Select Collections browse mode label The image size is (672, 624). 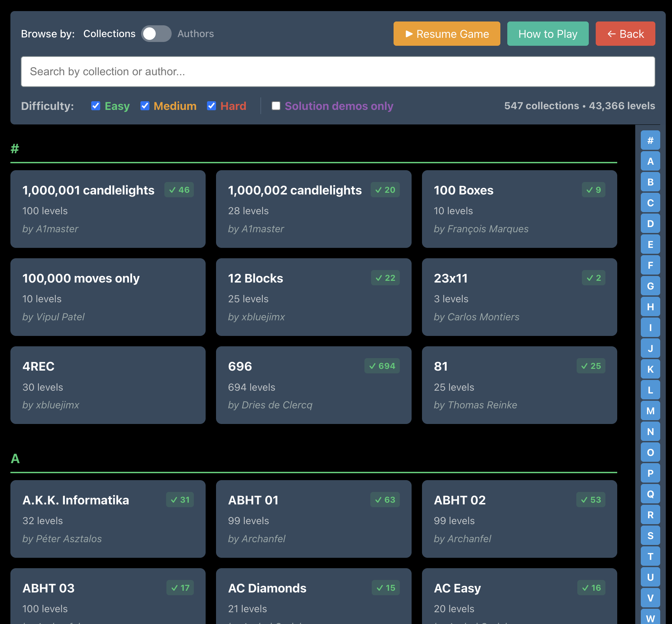[109, 34]
